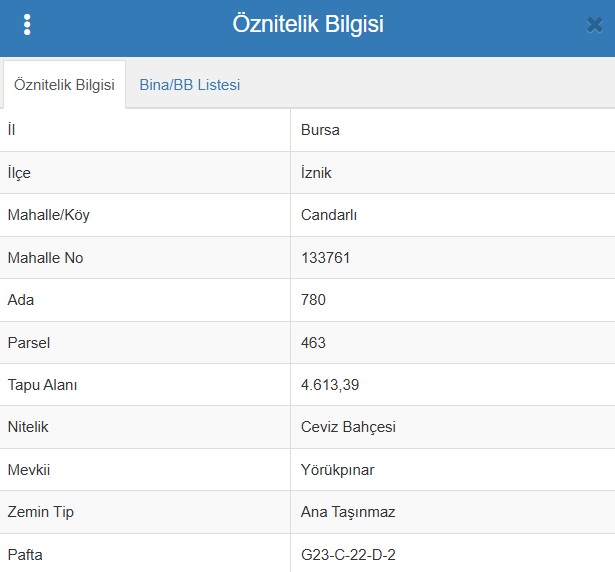Click the 'Ada' row label
615x572 pixels.
coord(21,300)
